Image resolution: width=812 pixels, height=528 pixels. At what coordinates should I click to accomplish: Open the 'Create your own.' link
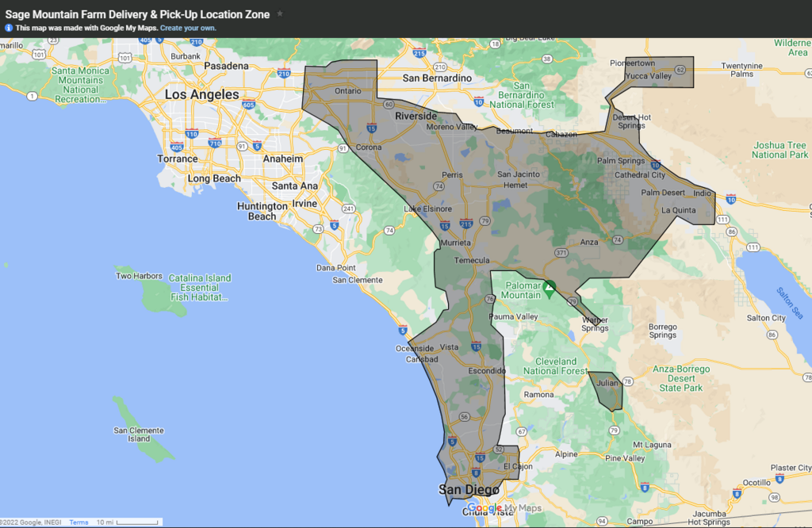[x=188, y=28]
